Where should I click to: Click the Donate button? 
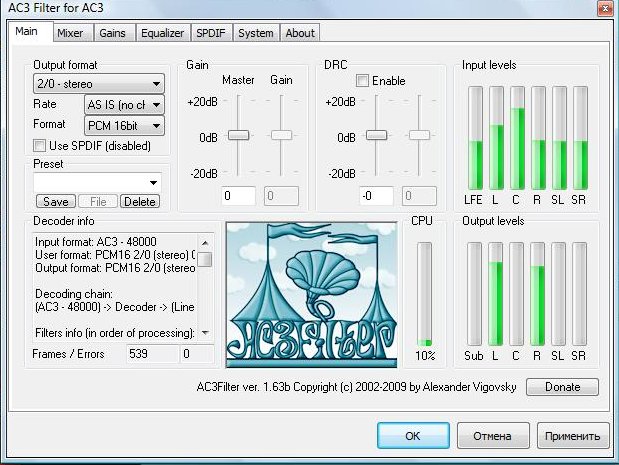(x=563, y=387)
